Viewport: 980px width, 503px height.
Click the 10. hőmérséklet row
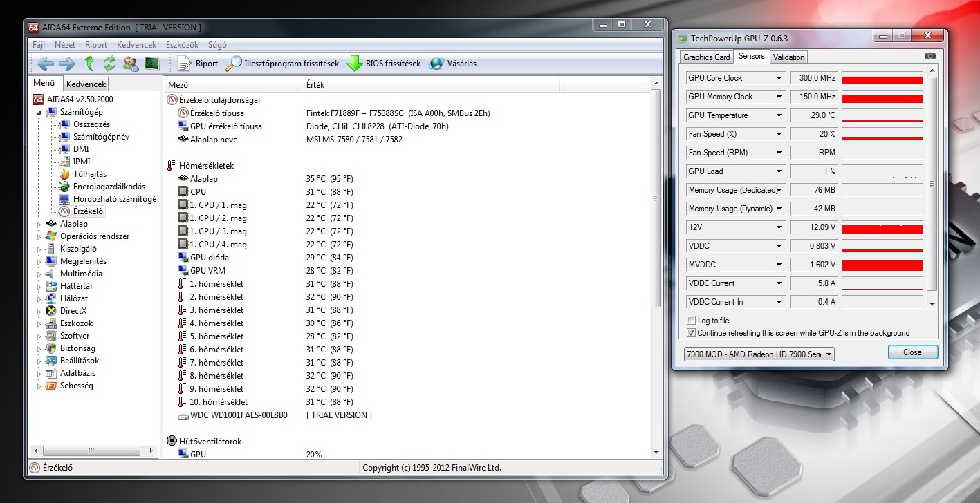pyautogui.click(x=408, y=402)
